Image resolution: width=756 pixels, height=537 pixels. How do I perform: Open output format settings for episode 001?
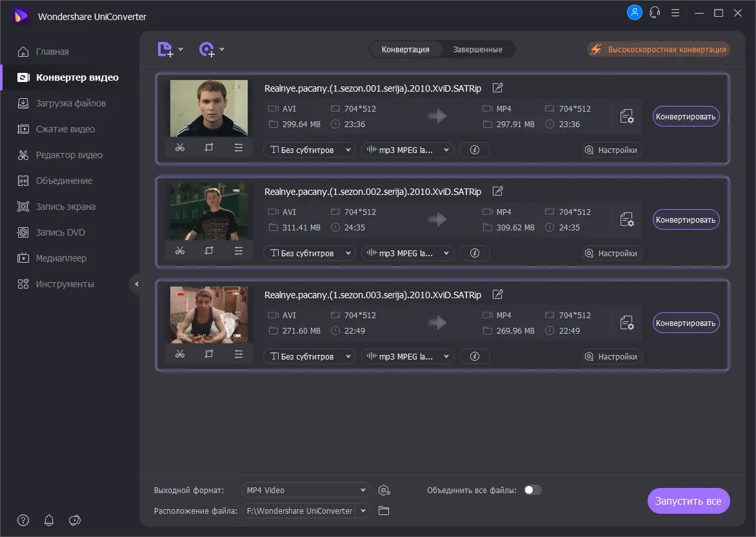pos(627,116)
